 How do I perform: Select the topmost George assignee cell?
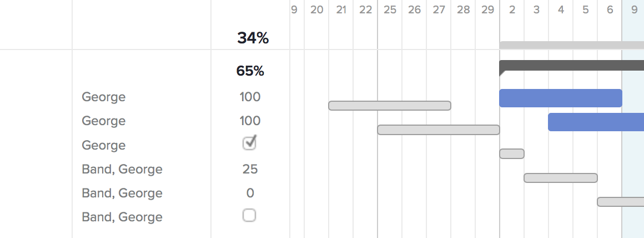(104, 97)
